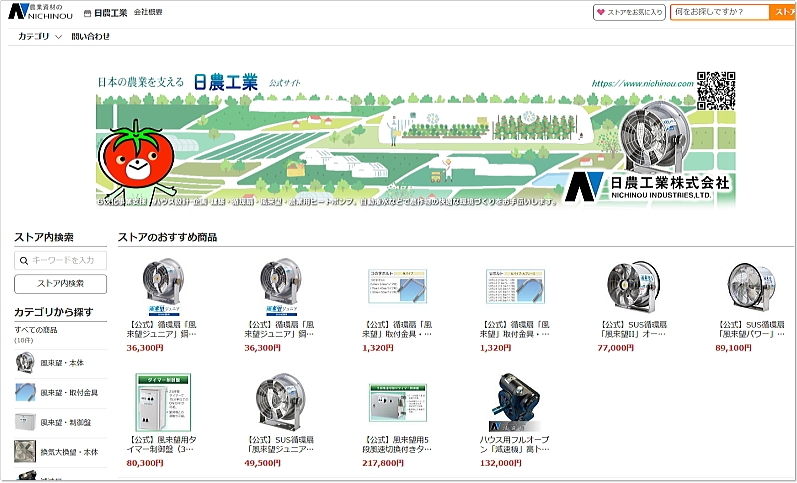
Task: Open the 風来望・本体 category text
Action: click(x=62, y=363)
